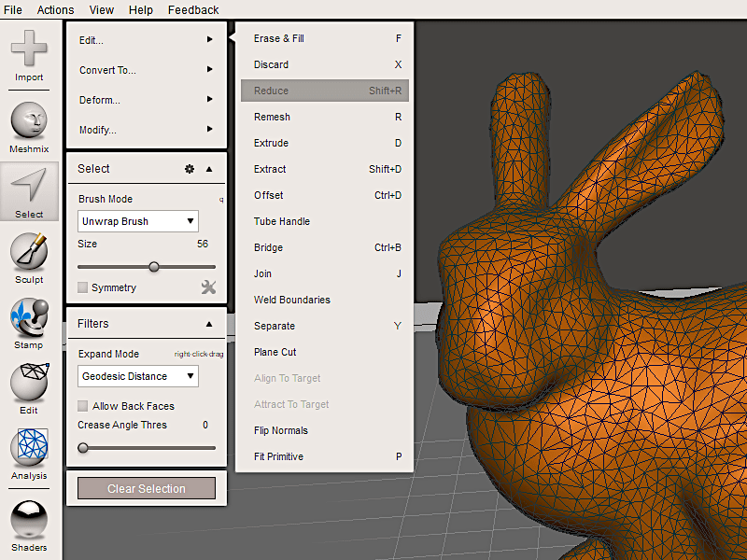Enable the Symmetry checkbox
This screenshot has height=560, width=747.
pos(83,287)
